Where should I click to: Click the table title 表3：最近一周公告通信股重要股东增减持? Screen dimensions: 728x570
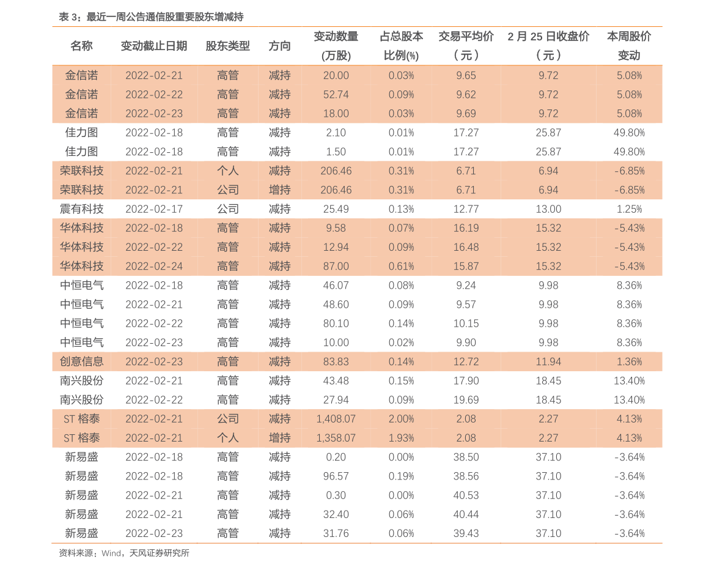pyautogui.click(x=152, y=17)
